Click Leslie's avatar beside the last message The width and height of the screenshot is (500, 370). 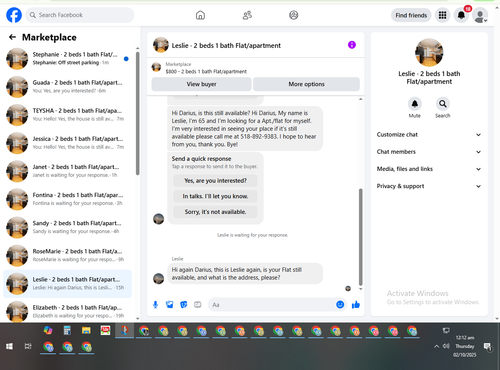tap(158, 278)
